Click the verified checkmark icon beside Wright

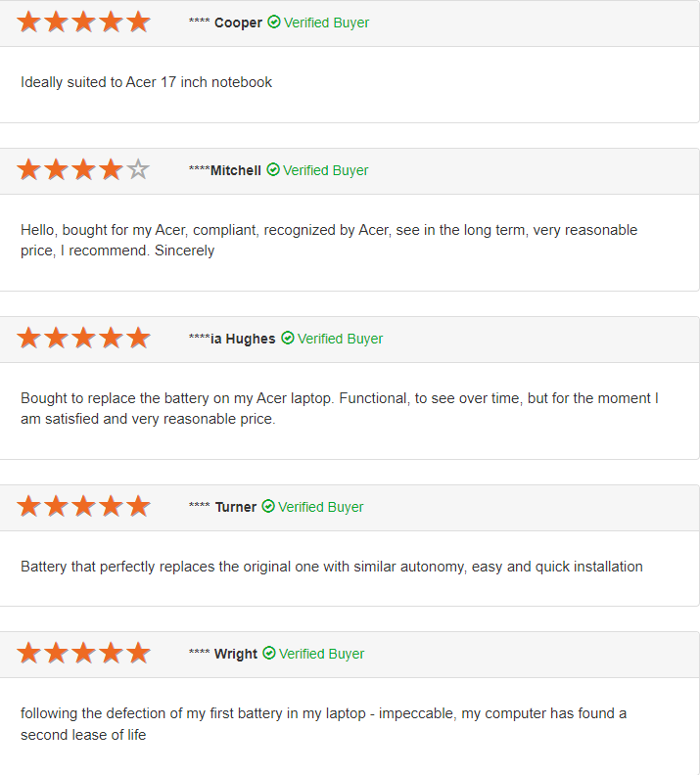[269, 653]
